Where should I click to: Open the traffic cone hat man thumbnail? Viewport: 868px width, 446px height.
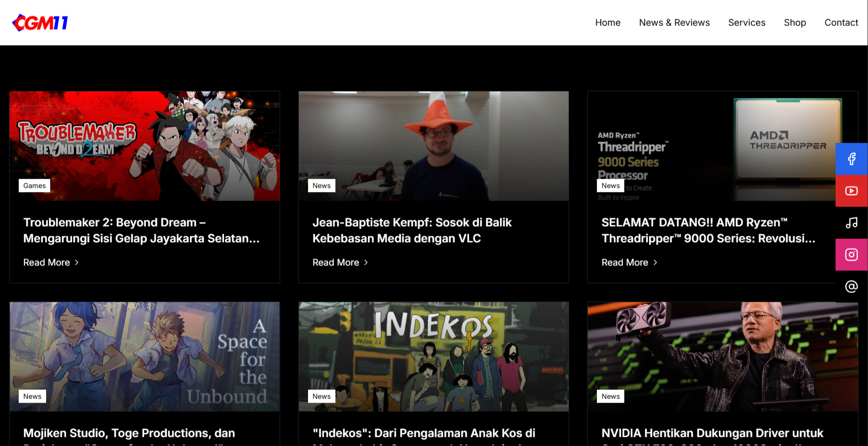[434, 146]
